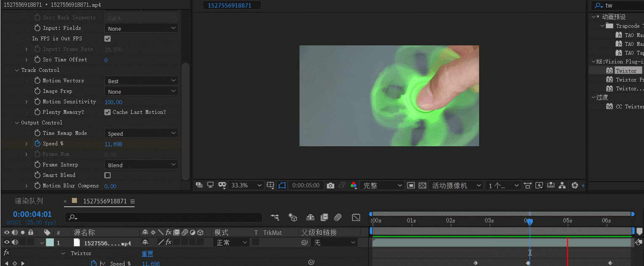Screen dimensions: 644x266
Task: Hide the mp4 layer with eye toggle
Action: 7,242
